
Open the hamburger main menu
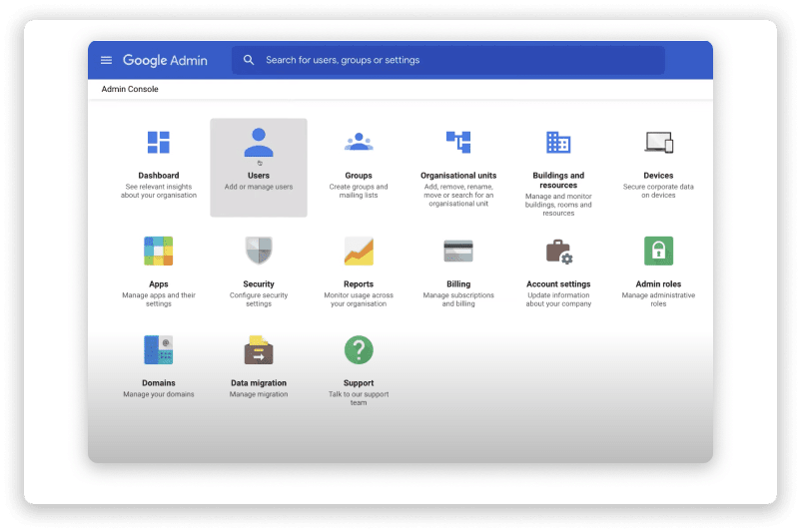pyautogui.click(x=107, y=60)
